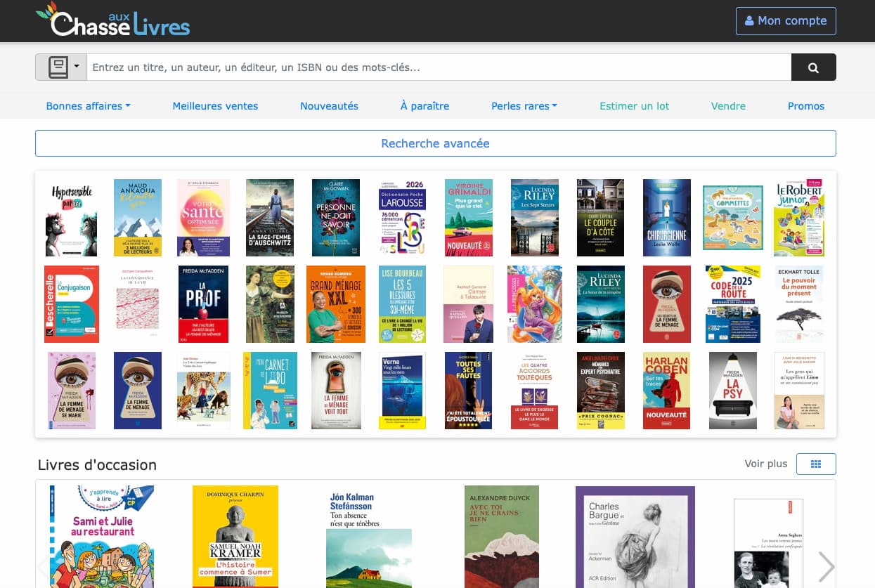Open Les 5 blessures by Lise Bourbeau

pos(402,304)
